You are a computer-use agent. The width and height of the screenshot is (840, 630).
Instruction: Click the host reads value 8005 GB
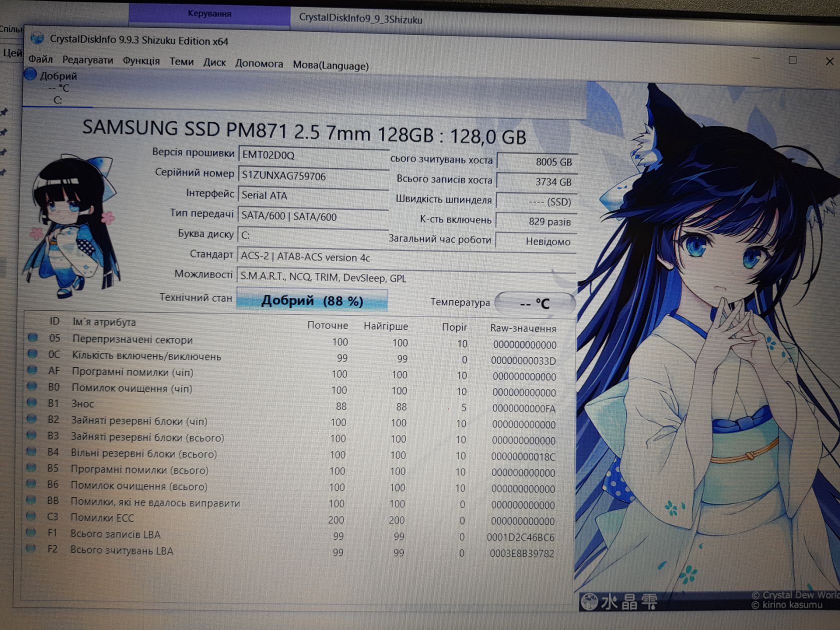click(537, 162)
